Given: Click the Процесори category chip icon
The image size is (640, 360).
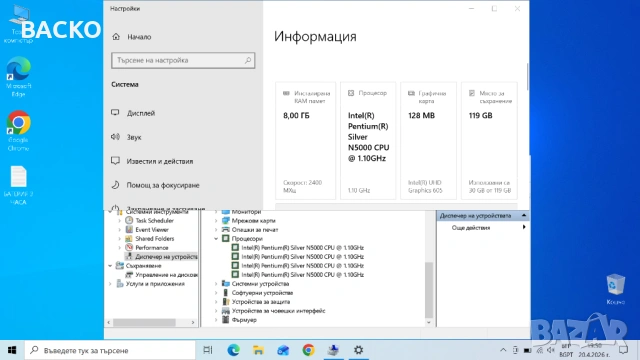Looking at the screenshot, I should (x=226, y=238).
